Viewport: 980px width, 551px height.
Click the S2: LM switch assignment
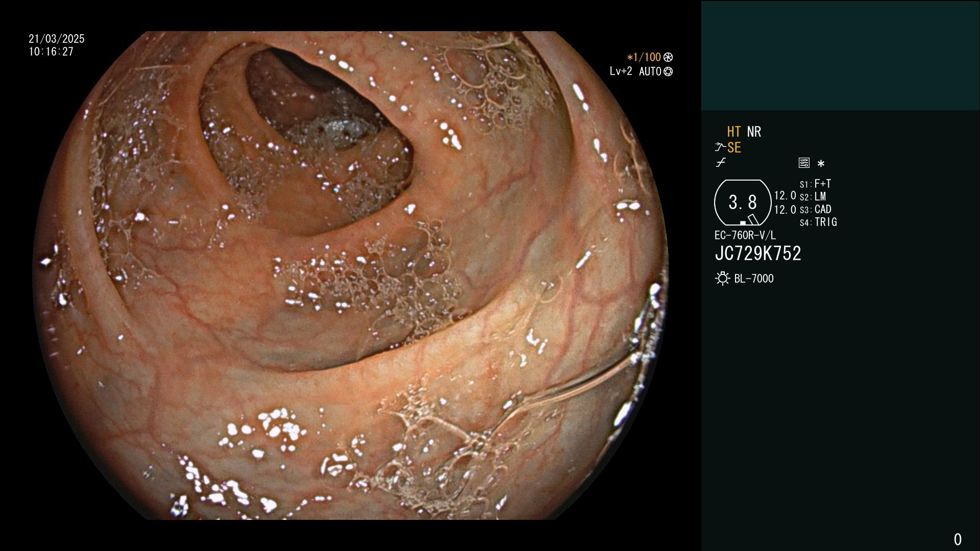[x=813, y=196]
